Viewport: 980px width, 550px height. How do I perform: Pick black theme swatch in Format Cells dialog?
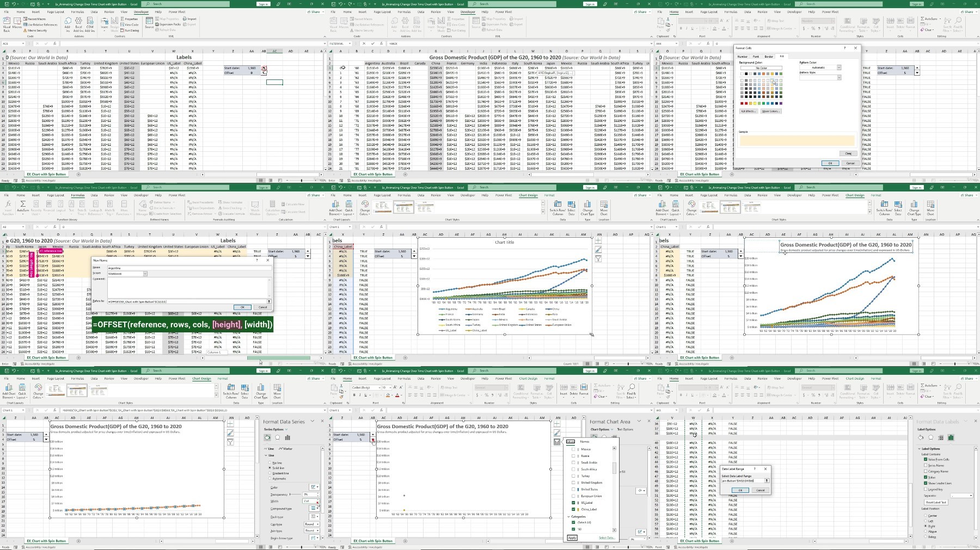point(746,74)
